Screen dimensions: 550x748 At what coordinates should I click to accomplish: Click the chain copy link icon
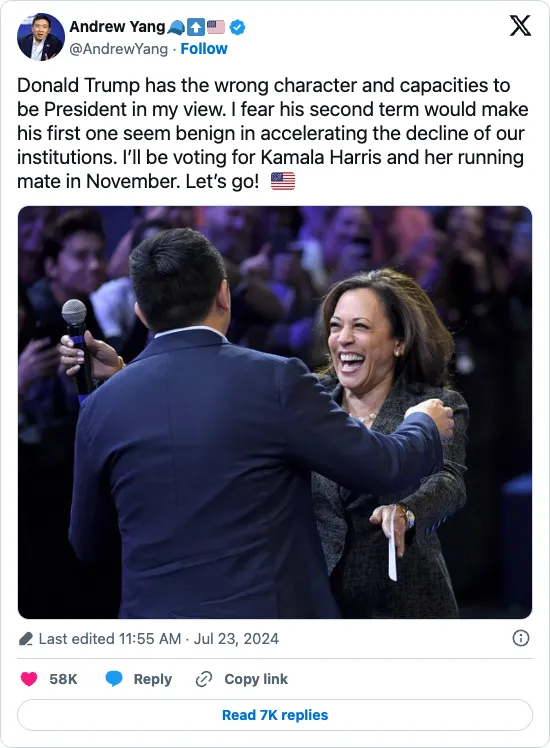coord(204,679)
